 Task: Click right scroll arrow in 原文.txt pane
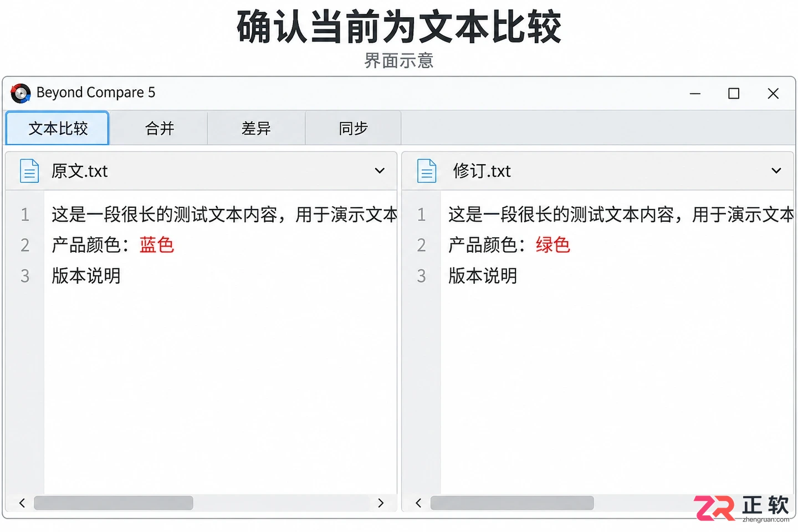tap(381, 503)
